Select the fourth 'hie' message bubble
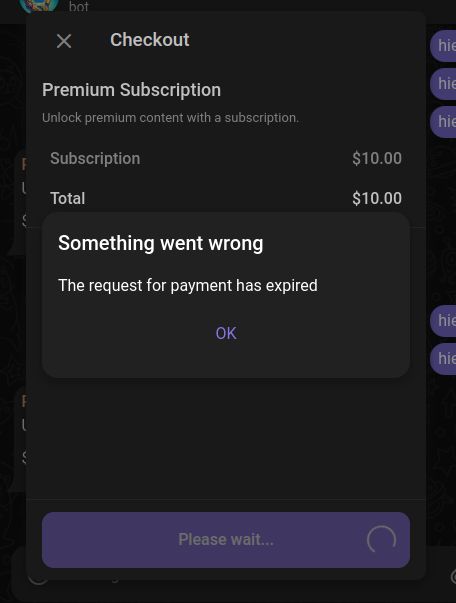 (x=443, y=320)
